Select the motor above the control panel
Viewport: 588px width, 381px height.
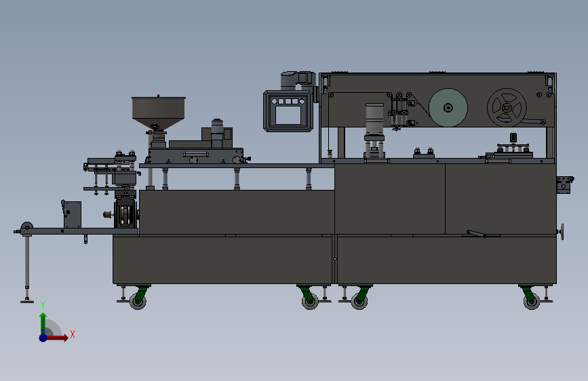click(298, 81)
